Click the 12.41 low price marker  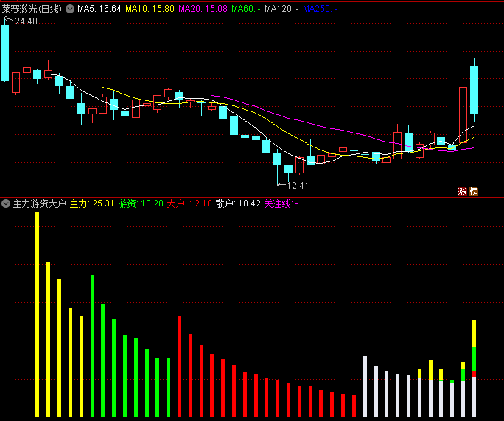tap(298, 186)
